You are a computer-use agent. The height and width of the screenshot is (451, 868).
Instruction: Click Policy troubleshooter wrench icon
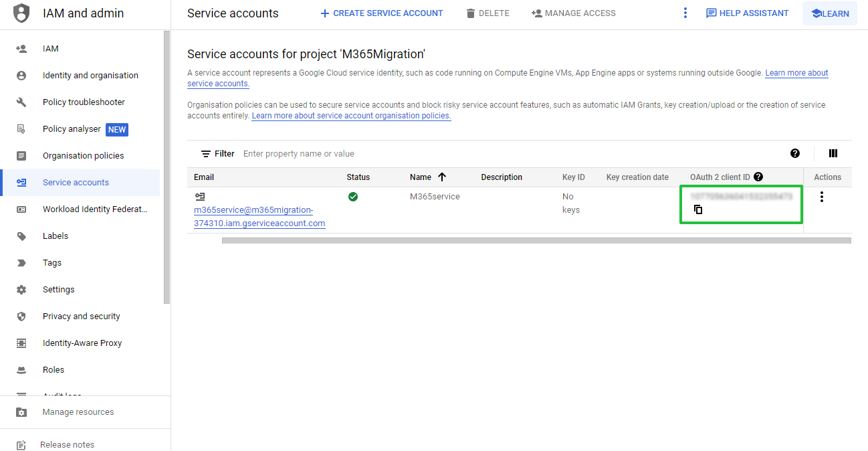[21, 102]
